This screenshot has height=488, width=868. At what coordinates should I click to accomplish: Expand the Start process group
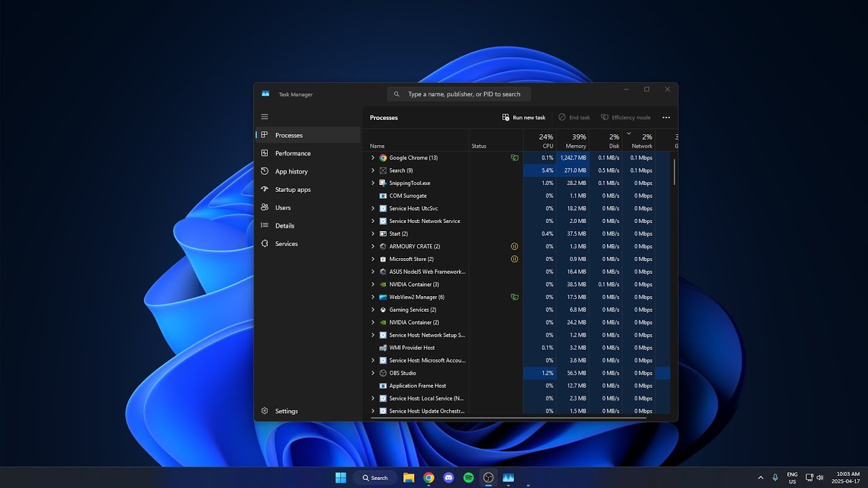pyautogui.click(x=372, y=234)
